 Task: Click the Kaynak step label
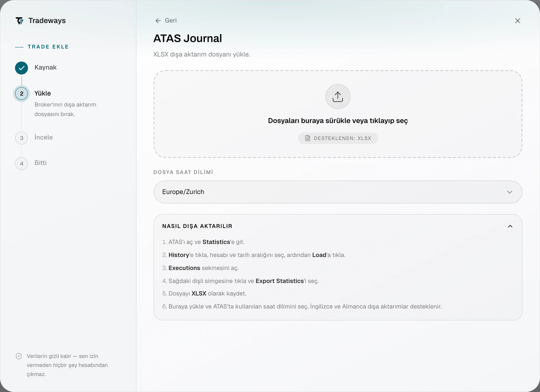[46, 67]
